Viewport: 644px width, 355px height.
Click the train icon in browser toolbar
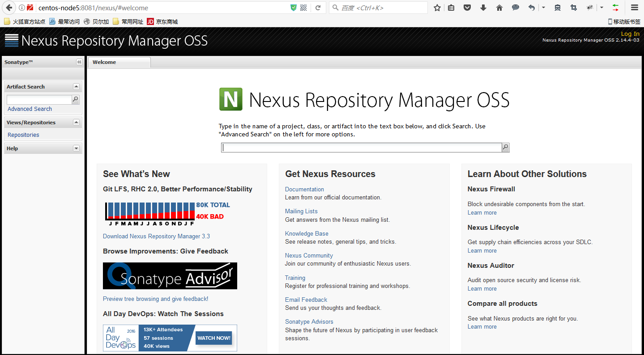click(x=558, y=8)
